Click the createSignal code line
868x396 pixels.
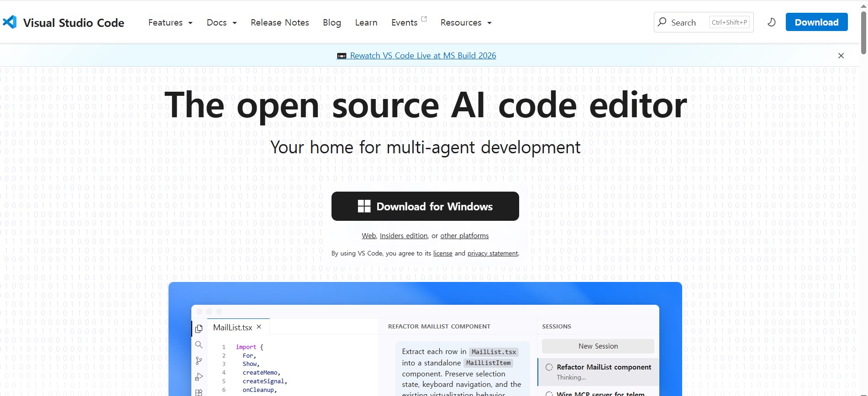tap(265, 381)
